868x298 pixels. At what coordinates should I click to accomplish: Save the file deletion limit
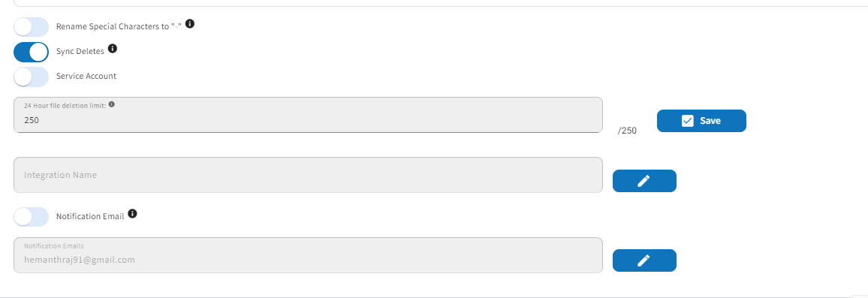click(701, 121)
